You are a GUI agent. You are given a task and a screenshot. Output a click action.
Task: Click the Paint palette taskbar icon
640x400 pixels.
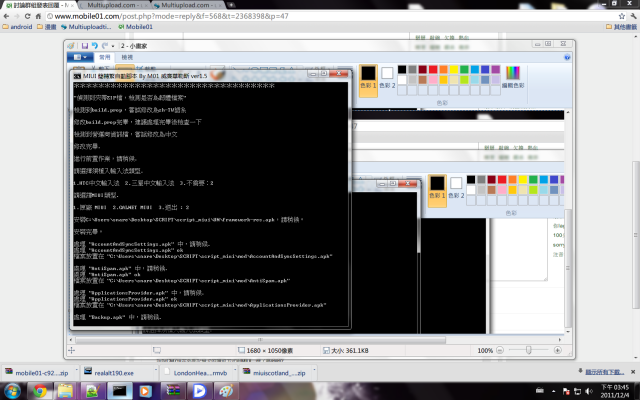click(x=226, y=391)
